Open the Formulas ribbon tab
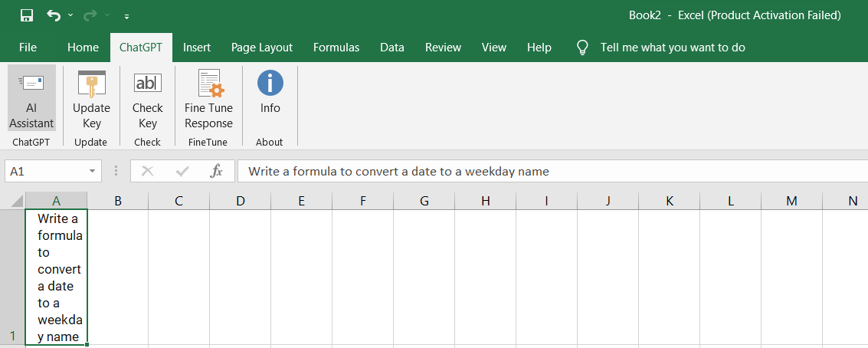Image resolution: width=868 pixels, height=348 pixels. [336, 48]
